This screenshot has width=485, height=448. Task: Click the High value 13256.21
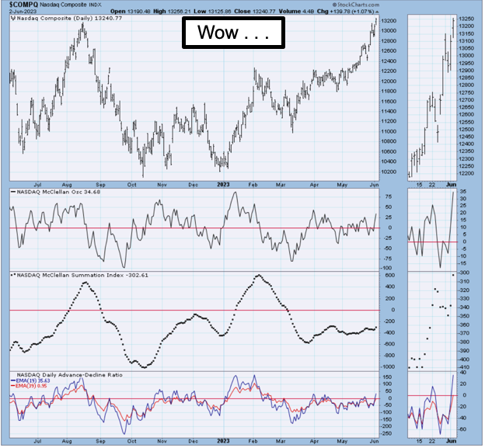point(179,12)
